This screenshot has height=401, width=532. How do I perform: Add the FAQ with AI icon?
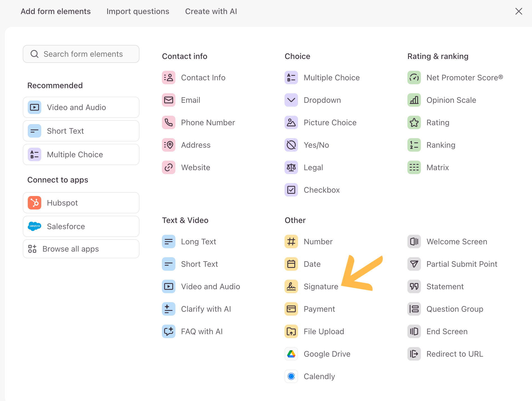(168, 331)
